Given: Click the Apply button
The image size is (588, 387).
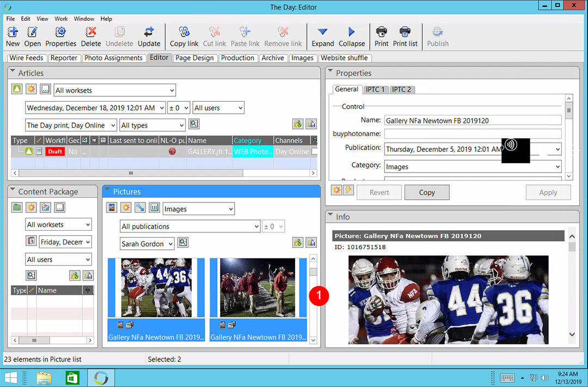Looking at the screenshot, I should click(548, 192).
